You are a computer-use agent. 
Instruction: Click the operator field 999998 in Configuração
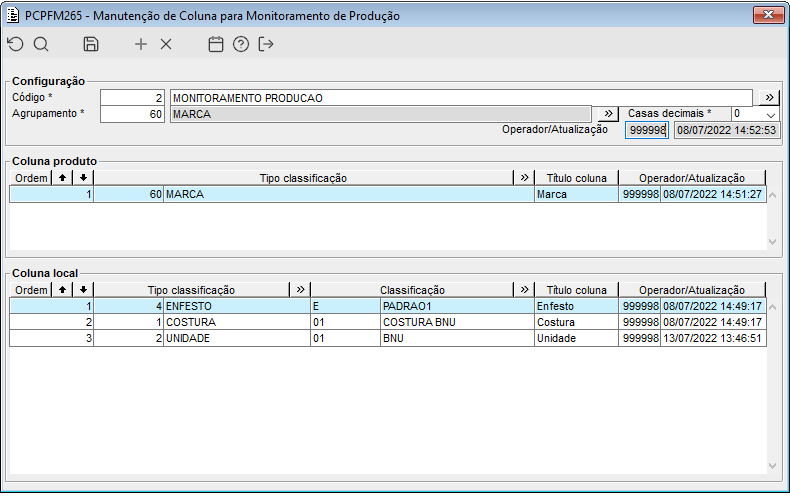(x=647, y=130)
